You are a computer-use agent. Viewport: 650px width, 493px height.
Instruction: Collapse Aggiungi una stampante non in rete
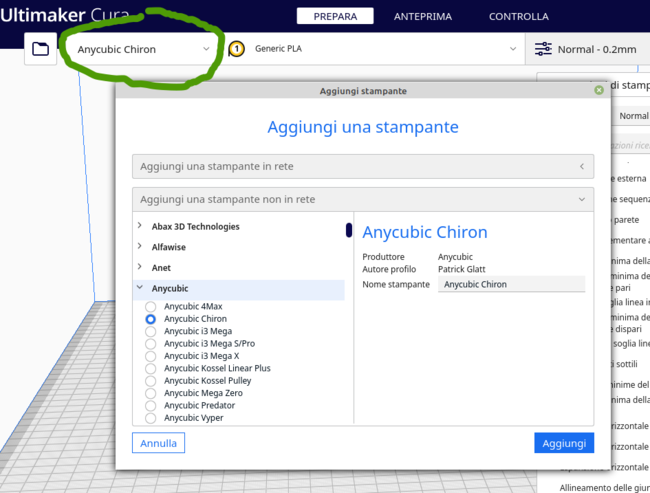[362, 199]
